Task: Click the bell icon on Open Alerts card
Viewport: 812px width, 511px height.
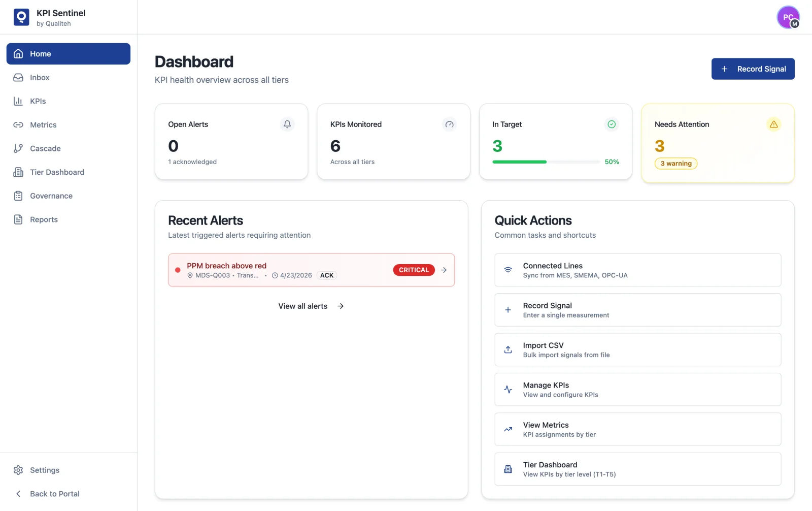Action: (287, 124)
